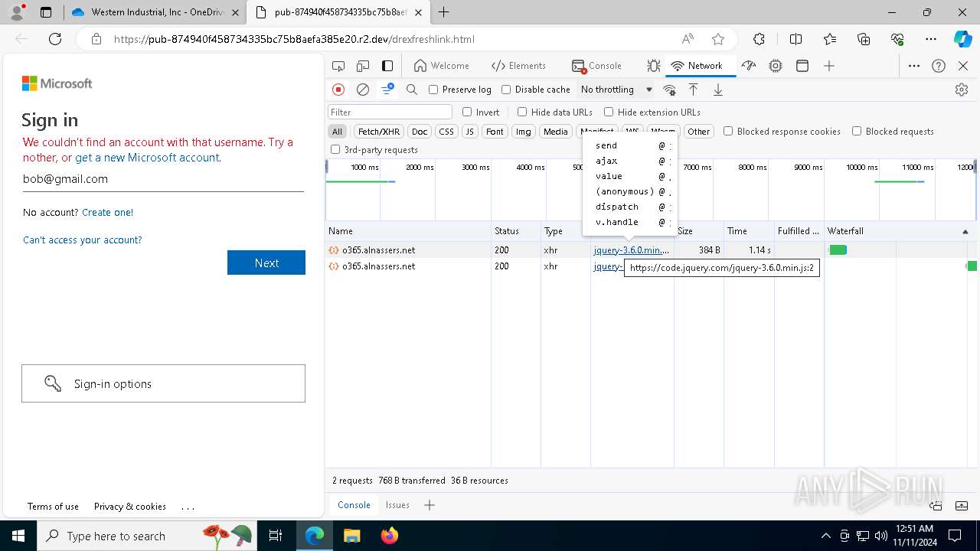Add page to favorites star icon
The image size is (980, 551).
coord(717,39)
